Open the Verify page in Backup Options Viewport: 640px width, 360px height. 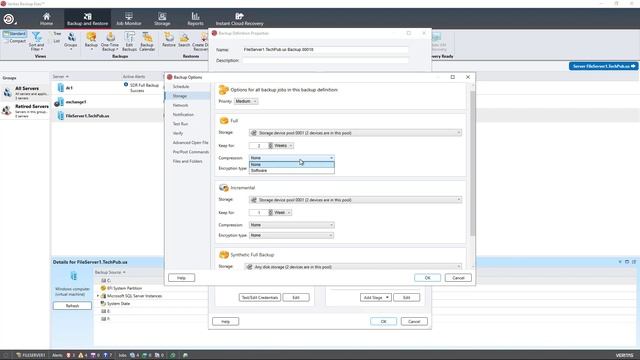[x=178, y=133]
